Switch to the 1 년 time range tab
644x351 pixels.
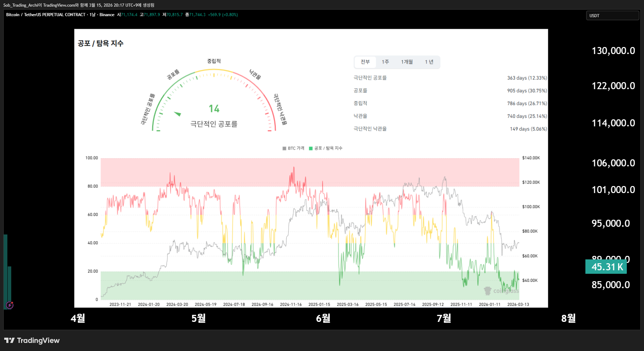pyautogui.click(x=429, y=62)
